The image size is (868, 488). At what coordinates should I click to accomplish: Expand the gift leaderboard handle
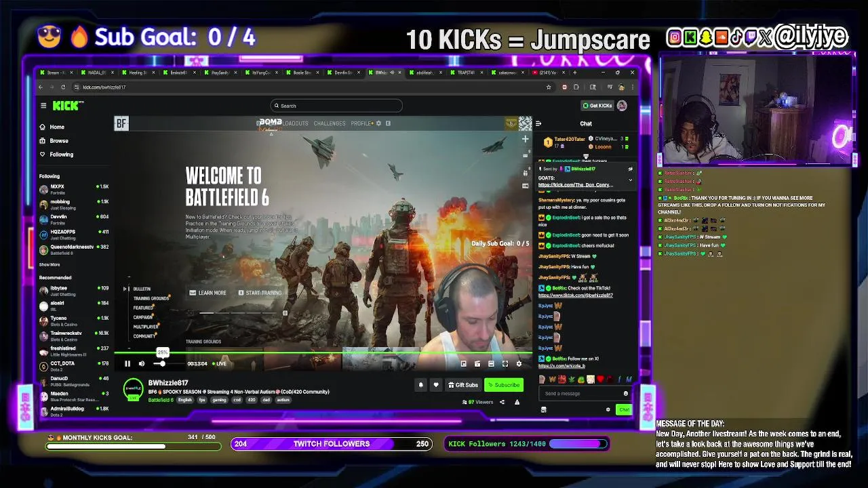click(x=586, y=157)
